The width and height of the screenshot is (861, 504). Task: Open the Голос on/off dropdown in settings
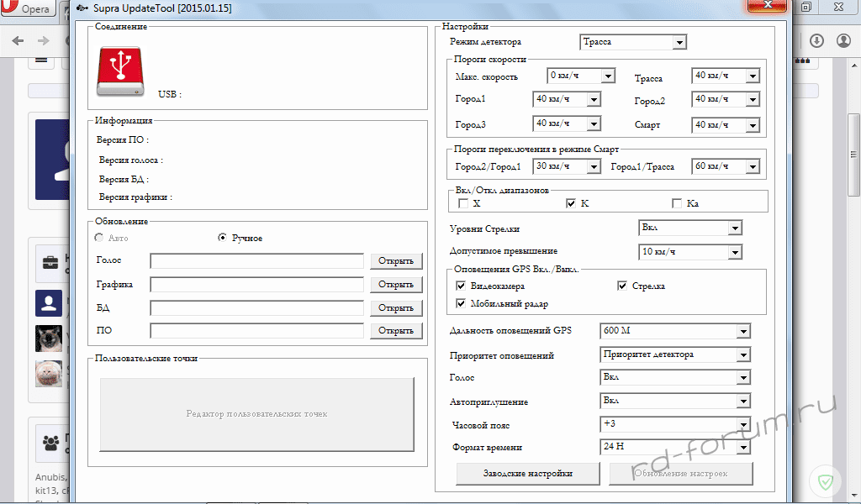[675, 377]
